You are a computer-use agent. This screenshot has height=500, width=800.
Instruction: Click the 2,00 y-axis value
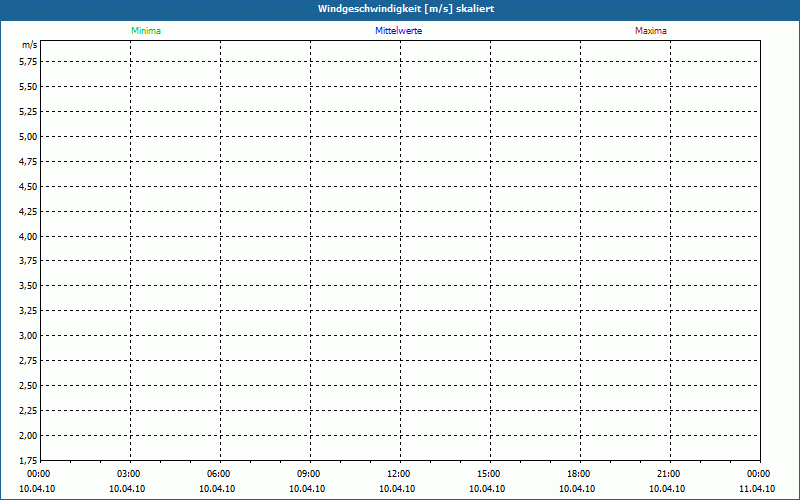[28, 436]
